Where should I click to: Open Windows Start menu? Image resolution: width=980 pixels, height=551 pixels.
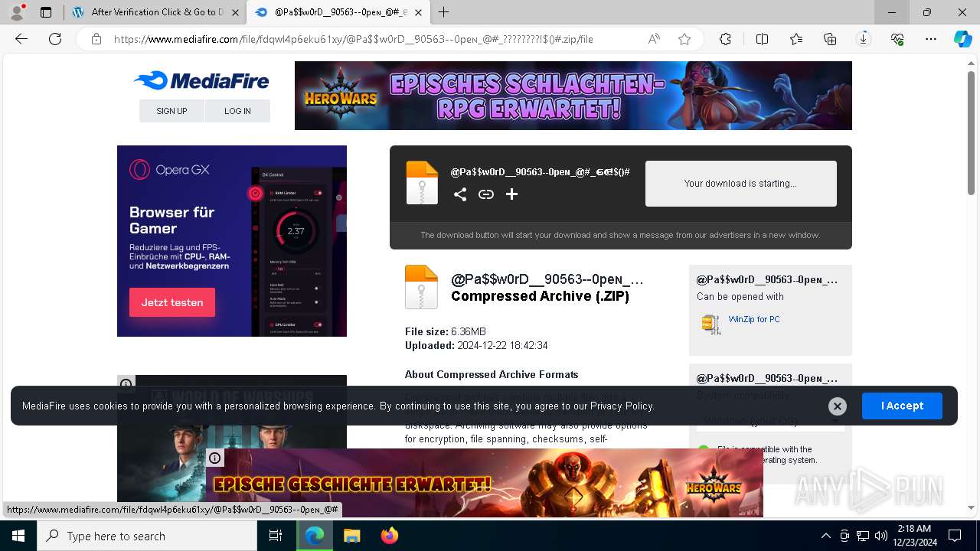click(18, 536)
